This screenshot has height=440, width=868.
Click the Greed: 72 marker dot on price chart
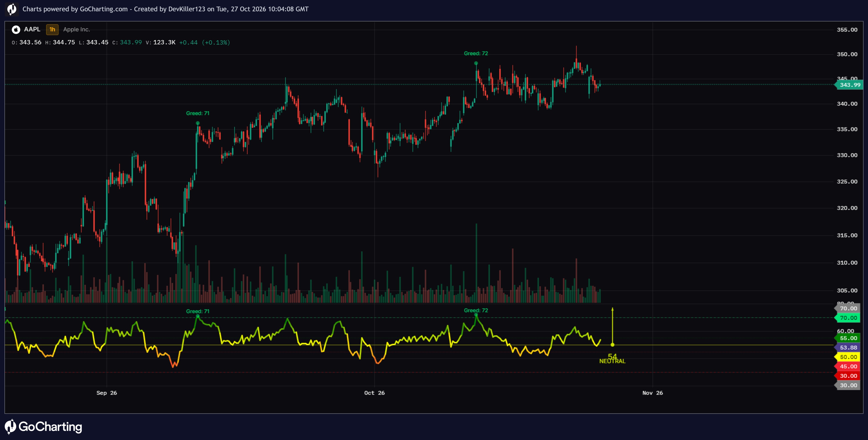pos(476,63)
